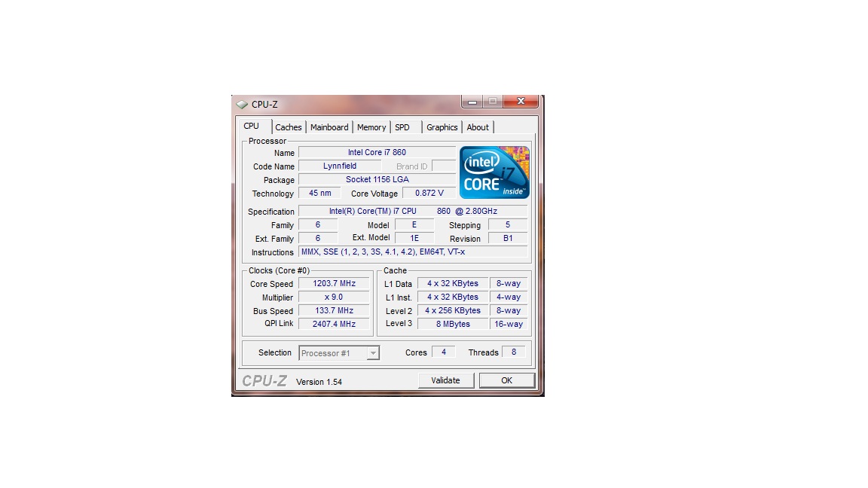The height and width of the screenshot is (488, 868).
Task: Click the Model value E
Action: (x=414, y=224)
